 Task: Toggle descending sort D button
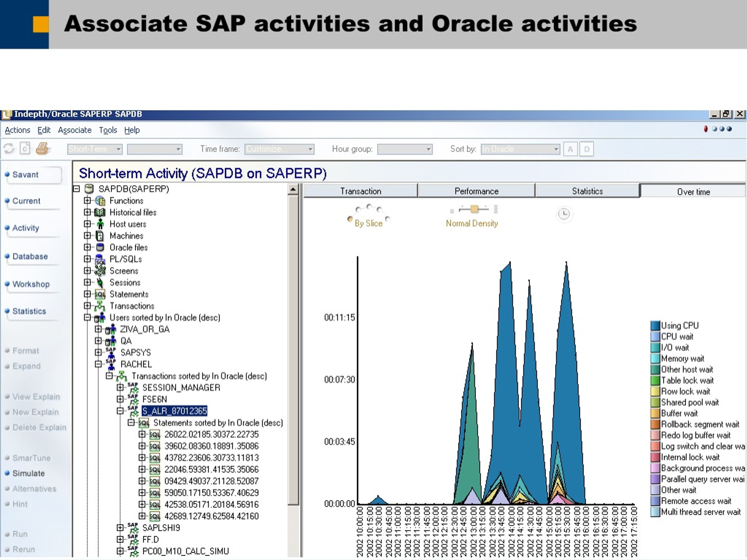[x=587, y=149]
